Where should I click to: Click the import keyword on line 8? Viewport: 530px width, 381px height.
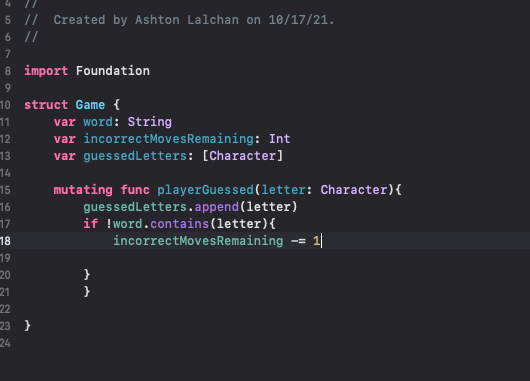click(46, 71)
